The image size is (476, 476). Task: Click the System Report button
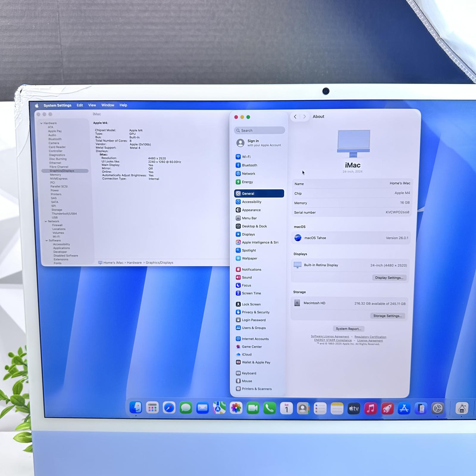pos(348,328)
